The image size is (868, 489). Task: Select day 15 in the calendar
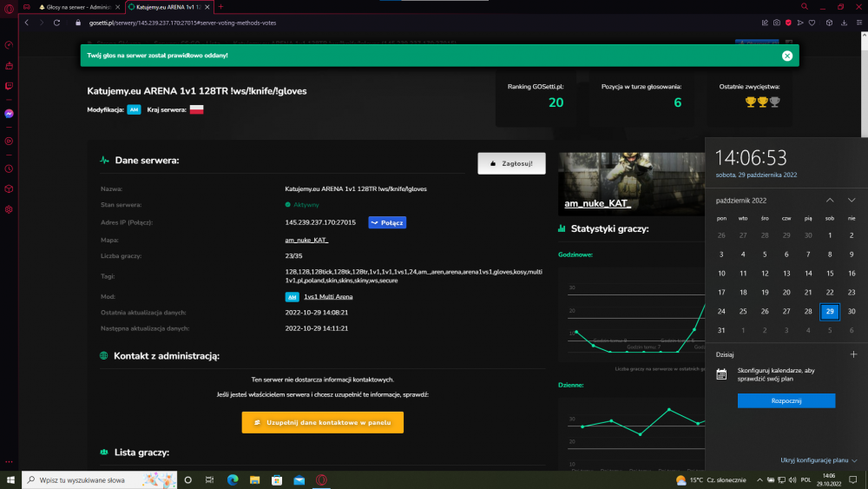point(830,274)
